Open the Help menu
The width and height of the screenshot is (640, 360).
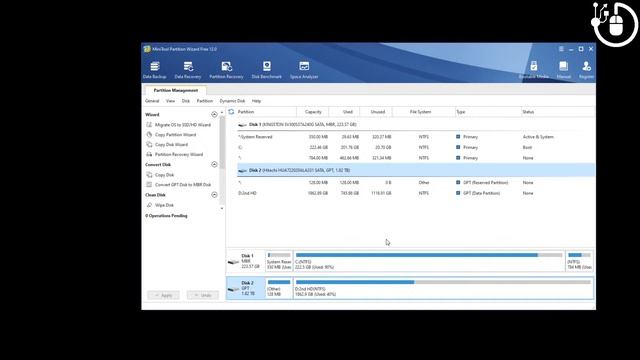256,101
